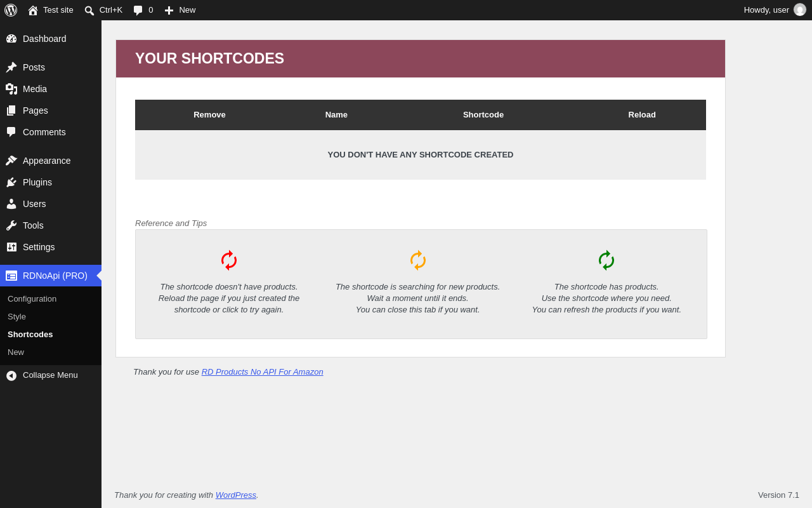Click the green reload status icon
812x508 pixels.
pos(606,260)
